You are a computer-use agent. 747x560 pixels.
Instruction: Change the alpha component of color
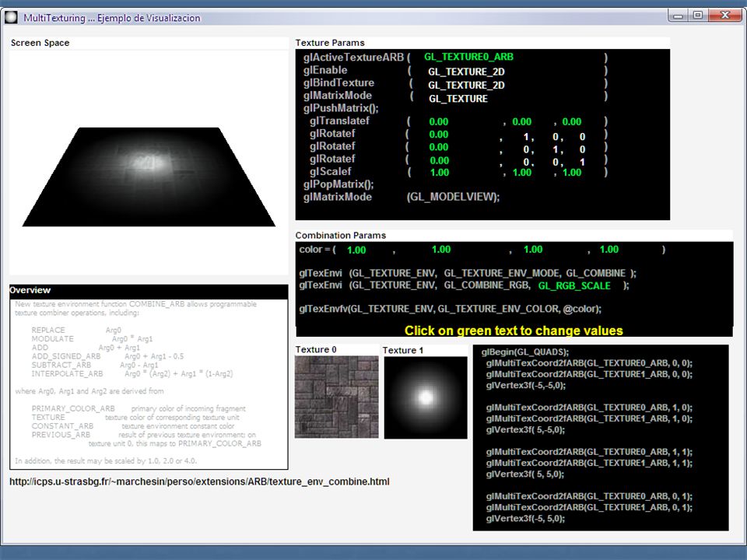click(x=608, y=250)
